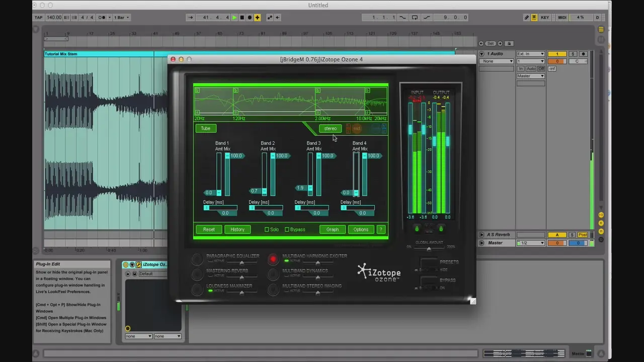Screen dimensions: 644x362
Task: Toggle the device activator on iZotope device
Action: [x=126, y=264]
